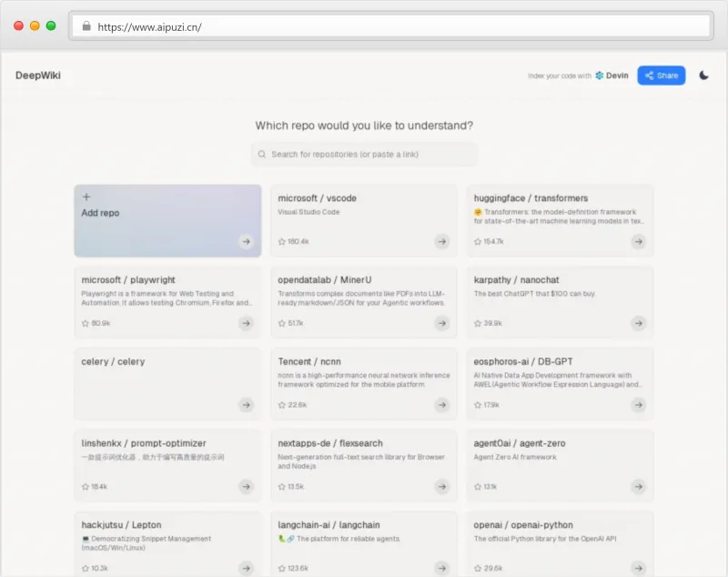
Task: Click the browser address bar lock icon
Action: 86,26
